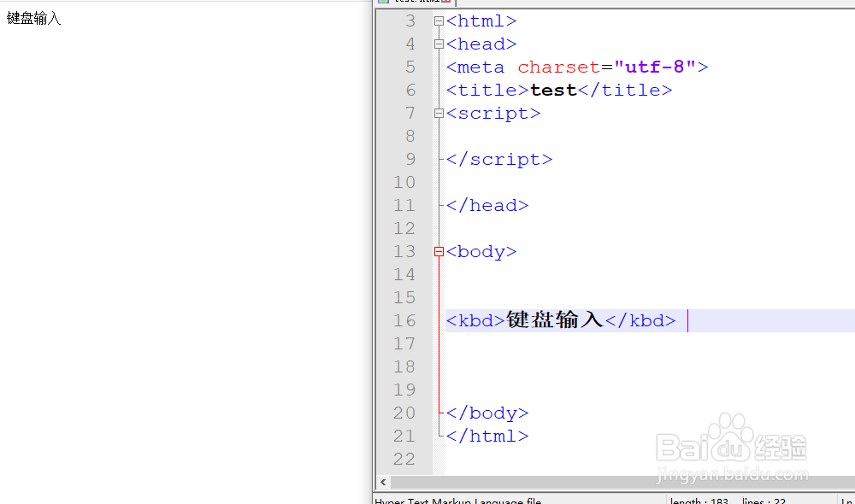This screenshot has height=504, width=855.
Task: Click the length 183 status bar entry
Action: [x=699, y=501]
